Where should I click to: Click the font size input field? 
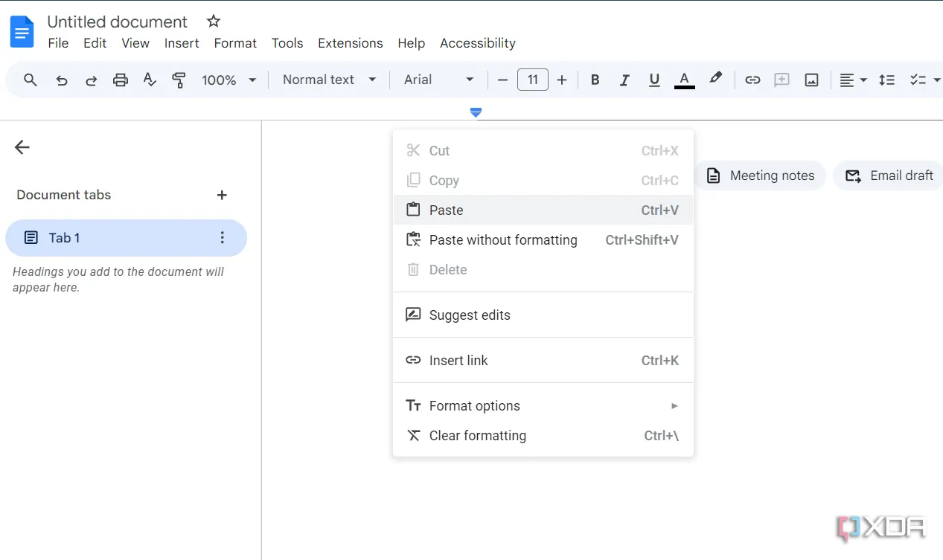pyautogui.click(x=533, y=80)
